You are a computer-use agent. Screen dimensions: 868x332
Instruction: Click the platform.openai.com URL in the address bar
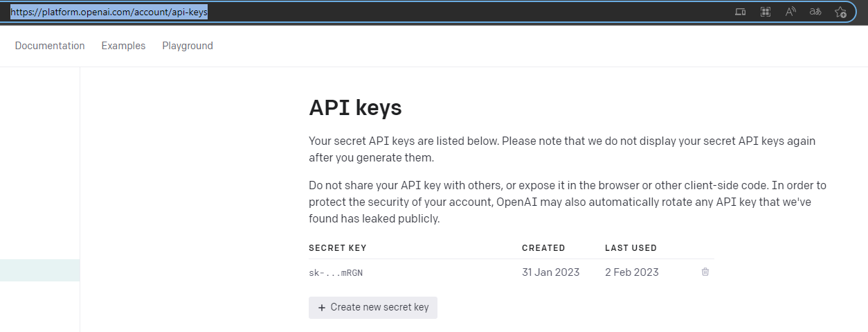coord(109,12)
